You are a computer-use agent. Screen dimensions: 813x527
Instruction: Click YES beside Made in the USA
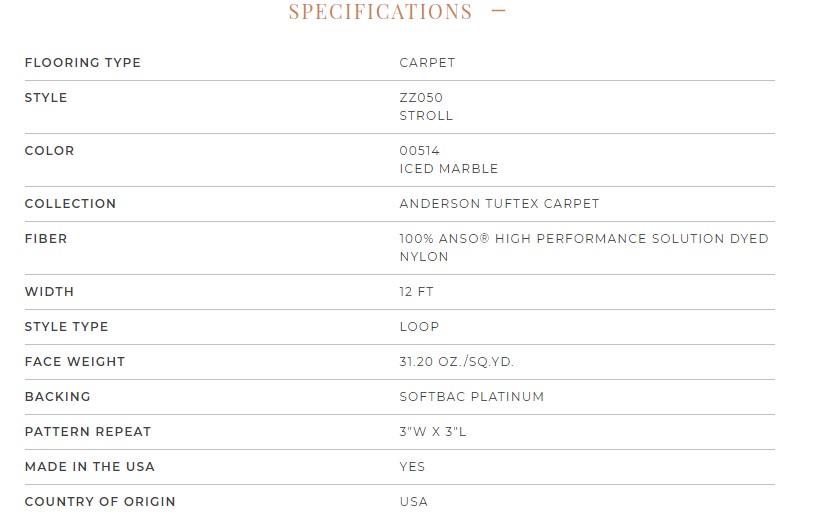412,467
